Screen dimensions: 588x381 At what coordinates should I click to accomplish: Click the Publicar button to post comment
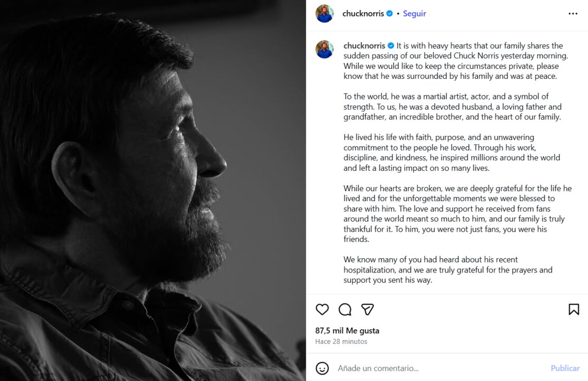pos(565,368)
